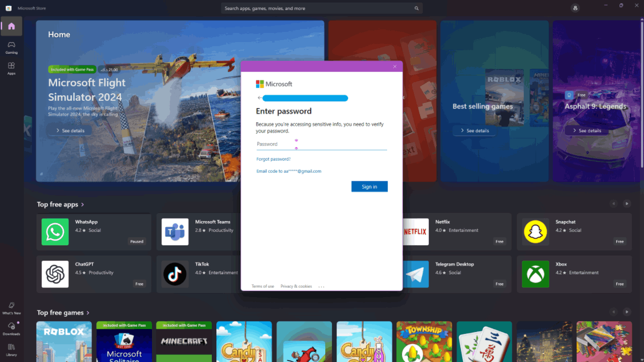See details for Microsoft Flight Simulator 2024
Screen dimensions: 644x362
[x=70, y=131]
